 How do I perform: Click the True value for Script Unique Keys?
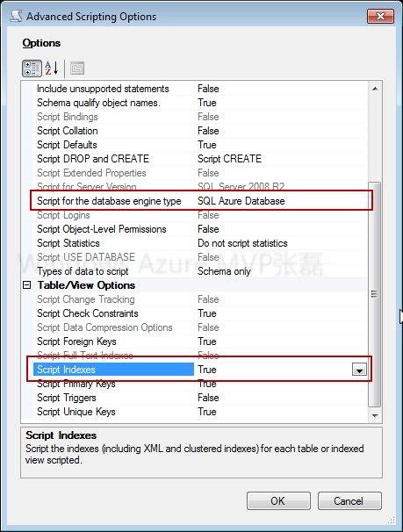(x=281, y=412)
